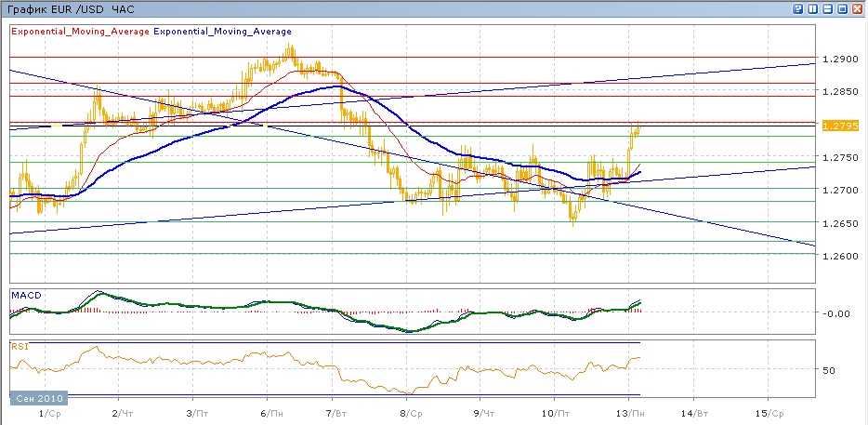Click the 8/Ср date marker
The height and width of the screenshot is (425, 868).
(411, 411)
